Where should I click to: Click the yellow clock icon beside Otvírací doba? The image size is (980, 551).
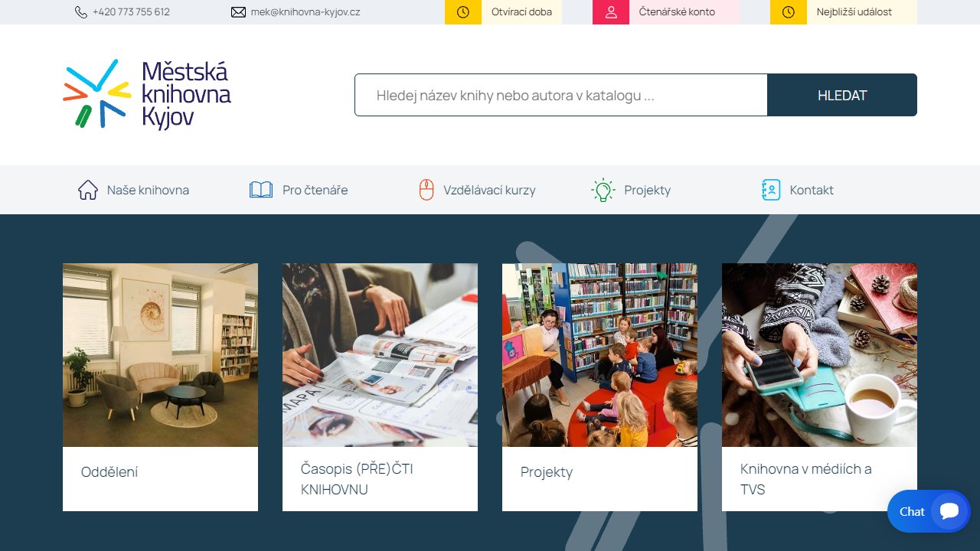[x=463, y=12]
